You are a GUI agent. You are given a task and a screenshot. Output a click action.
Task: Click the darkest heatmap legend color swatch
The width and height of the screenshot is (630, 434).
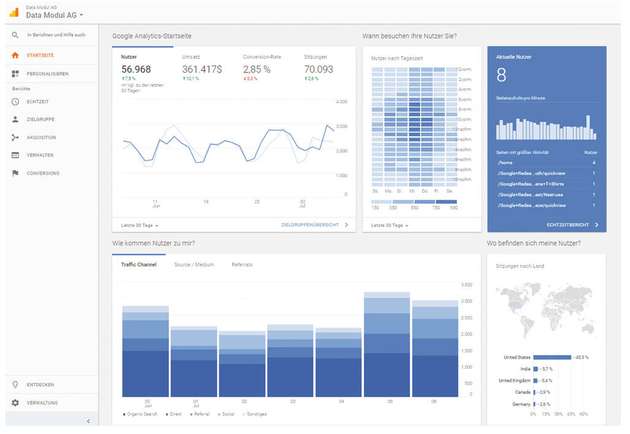point(446,202)
